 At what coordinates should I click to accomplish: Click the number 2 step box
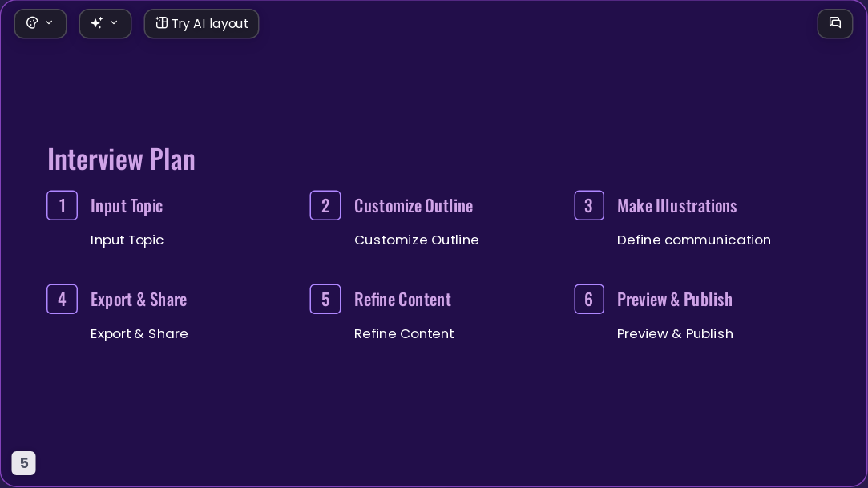pos(325,205)
